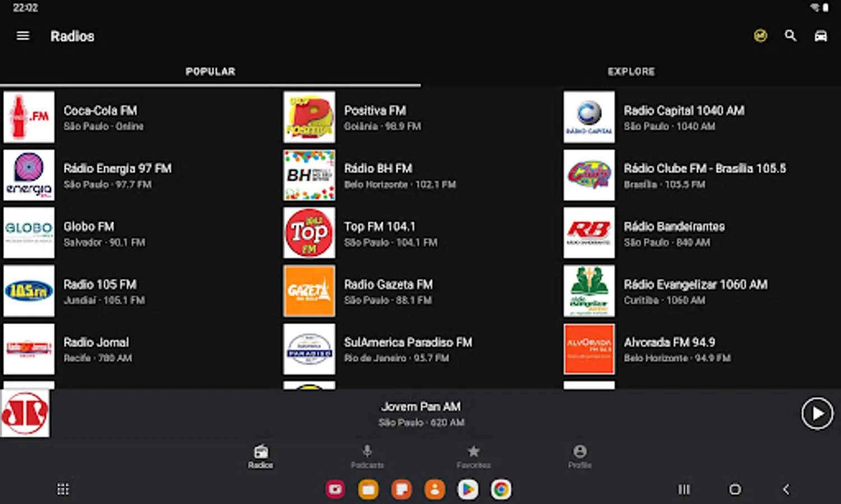Select Rádio Energia 97 FM station name
This screenshot has height=504, width=841.
(x=118, y=169)
